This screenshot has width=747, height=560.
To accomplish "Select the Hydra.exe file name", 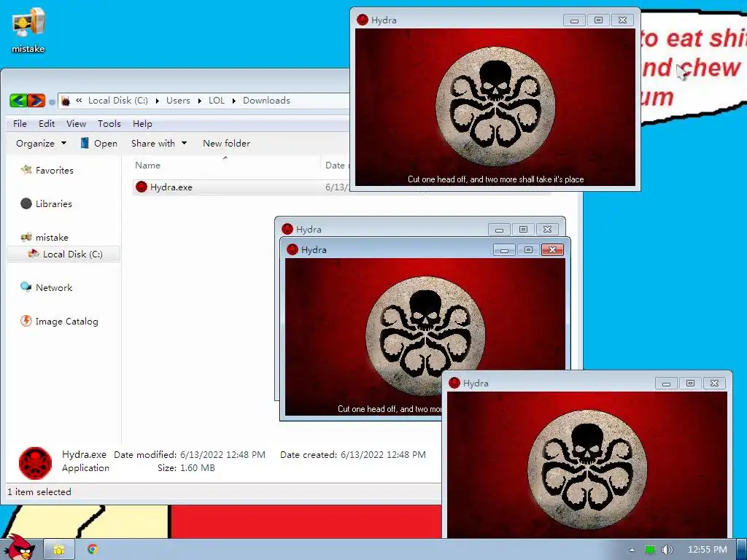I will [171, 187].
